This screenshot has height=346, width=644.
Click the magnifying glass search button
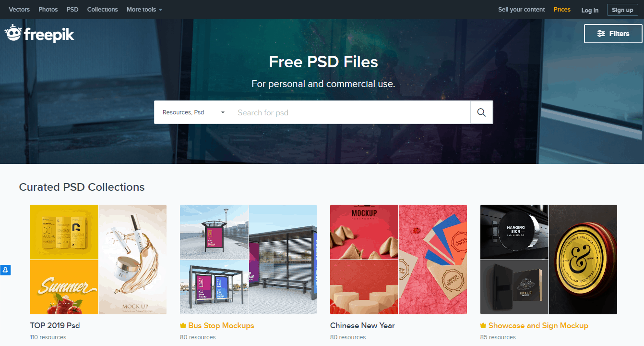[x=481, y=112]
